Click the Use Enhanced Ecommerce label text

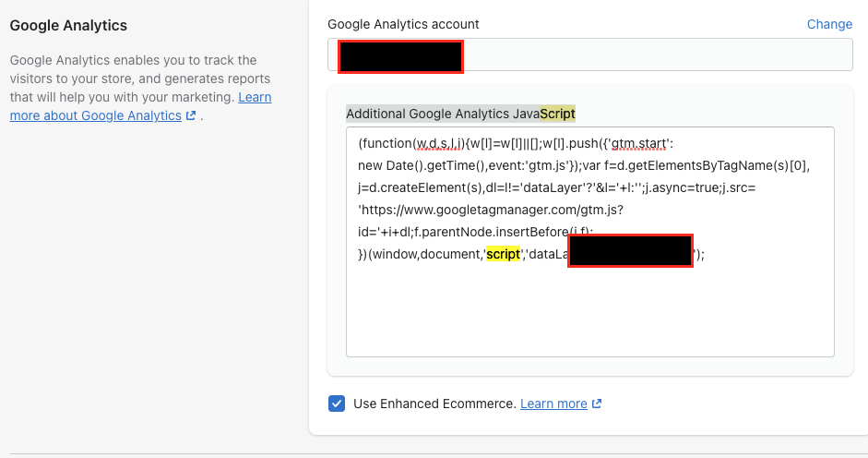pos(434,404)
